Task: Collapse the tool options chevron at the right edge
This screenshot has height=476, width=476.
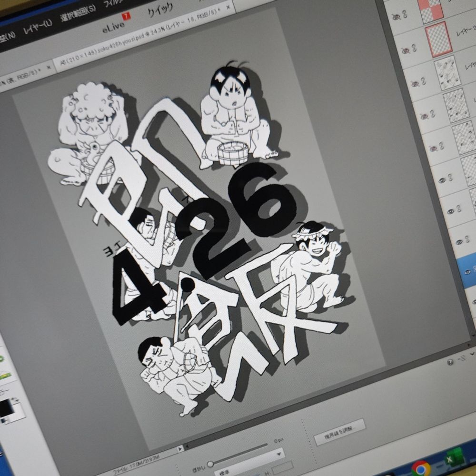Action: 472,354
